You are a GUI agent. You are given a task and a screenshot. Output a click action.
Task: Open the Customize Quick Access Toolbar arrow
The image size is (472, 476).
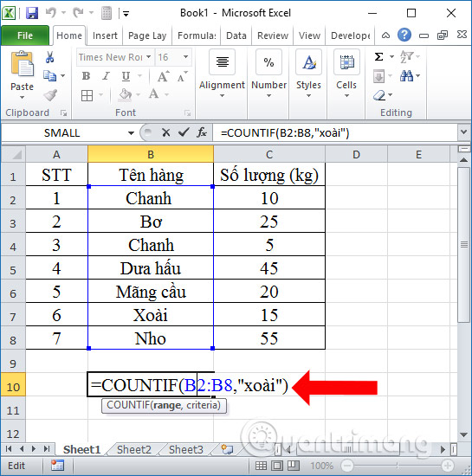(x=126, y=13)
